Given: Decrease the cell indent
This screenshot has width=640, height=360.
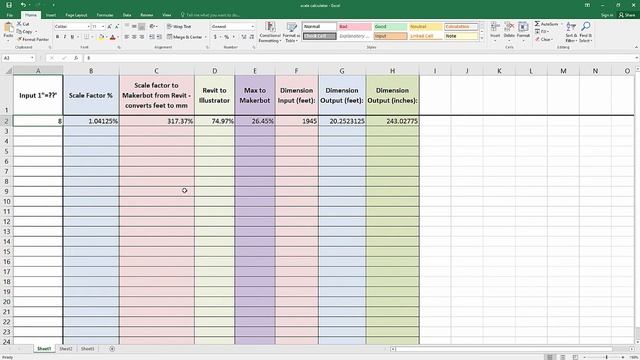Looking at the screenshot, I should [x=151, y=37].
